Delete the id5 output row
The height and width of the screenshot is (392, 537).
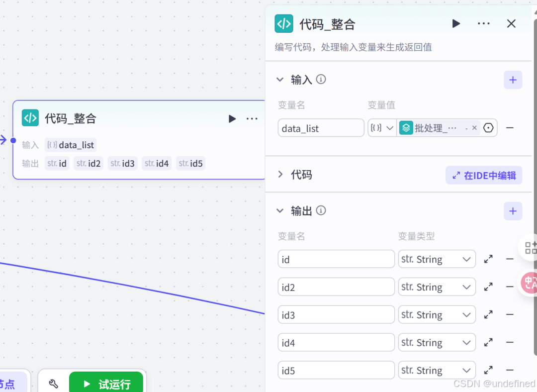[x=510, y=370]
